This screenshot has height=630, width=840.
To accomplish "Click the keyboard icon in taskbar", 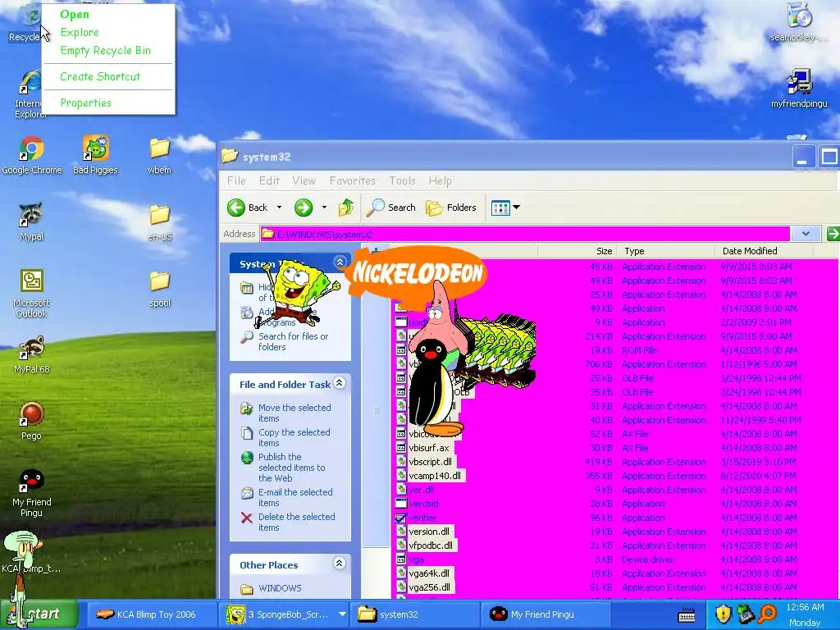I will (x=687, y=615).
